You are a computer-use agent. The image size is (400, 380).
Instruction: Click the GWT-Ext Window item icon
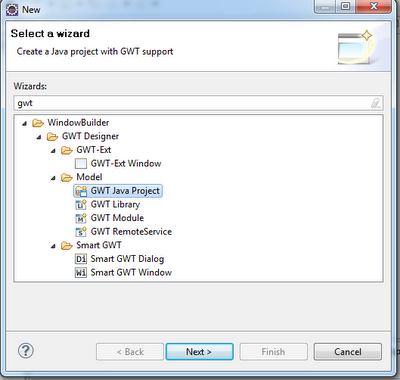(x=81, y=164)
